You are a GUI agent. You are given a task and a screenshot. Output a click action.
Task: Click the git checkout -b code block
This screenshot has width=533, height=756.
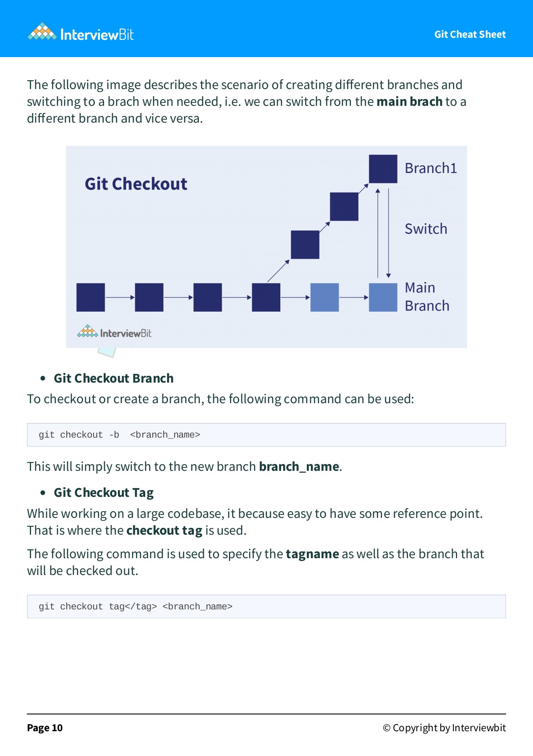pyautogui.click(x=266, y=435)
